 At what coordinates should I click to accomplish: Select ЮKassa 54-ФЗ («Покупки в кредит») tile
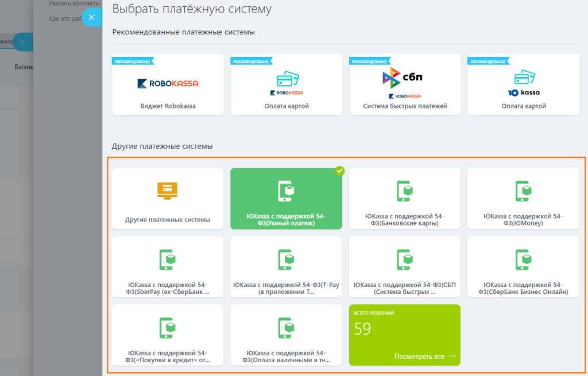tap(168, 335)
